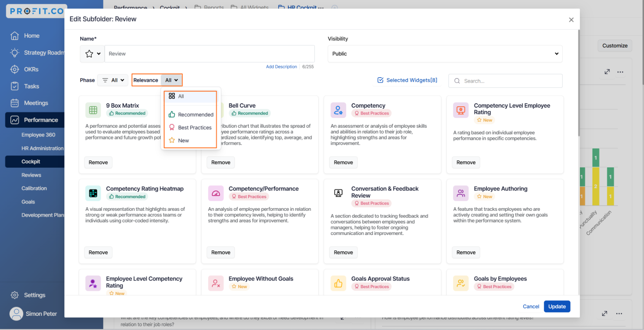Toggle the Selected Widgets[8] checkbox

coord(380,80)
